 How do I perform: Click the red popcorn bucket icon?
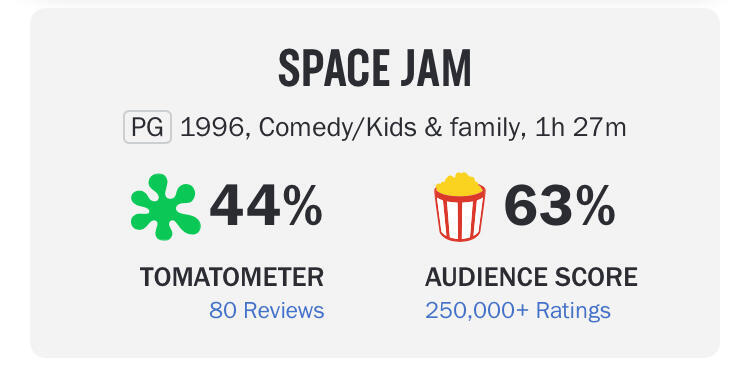[460, 207]
